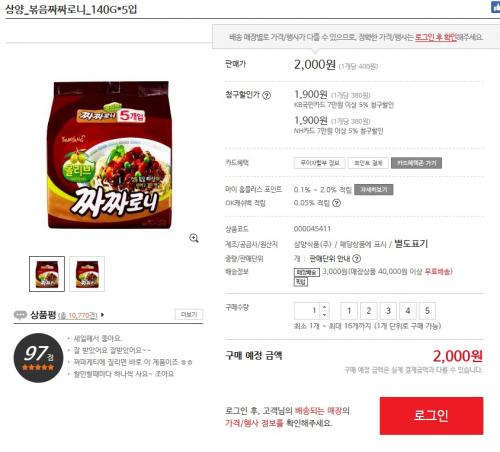The width and height of the screenshot is (500, 452).
Task: Choose quantity 2 button
Action: click(x=369, y=311)
